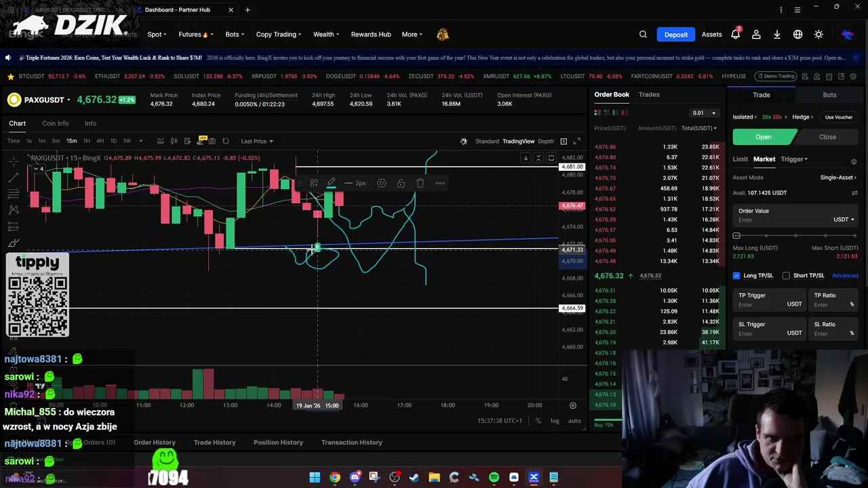Toggle auto scale on the chart
Image resolution: width=868 pixels, height=488 pixels.
coord(574,421)
